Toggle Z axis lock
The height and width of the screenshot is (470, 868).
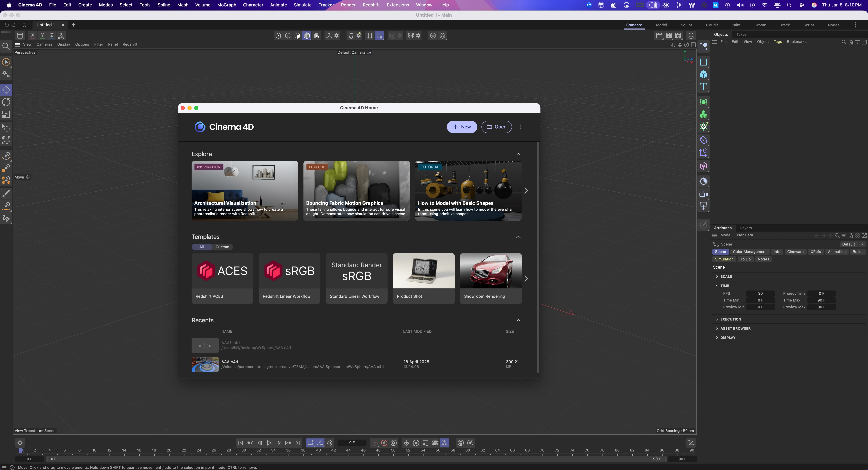(x=52, y=35)
